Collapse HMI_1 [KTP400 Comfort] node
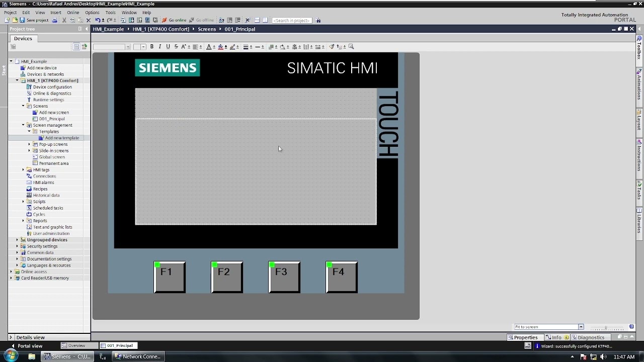Screen dimensions: 644x362 [17, 80]
